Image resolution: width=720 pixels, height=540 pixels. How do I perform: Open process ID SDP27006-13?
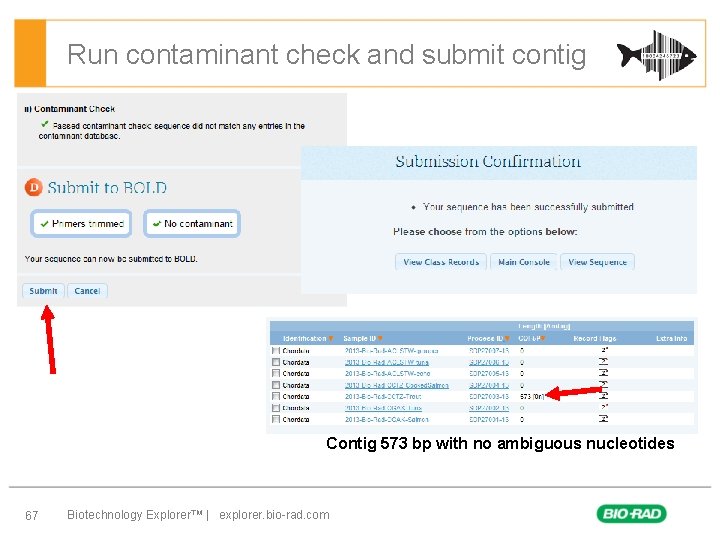489,362
